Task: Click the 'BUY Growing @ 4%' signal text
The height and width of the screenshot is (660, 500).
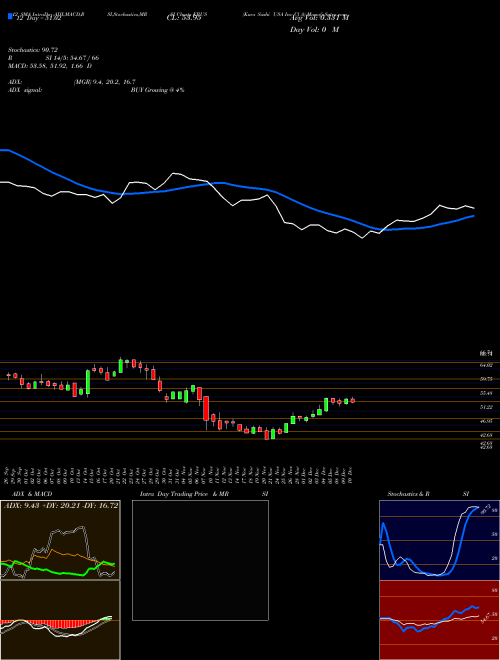Action: tap(157, 90)
